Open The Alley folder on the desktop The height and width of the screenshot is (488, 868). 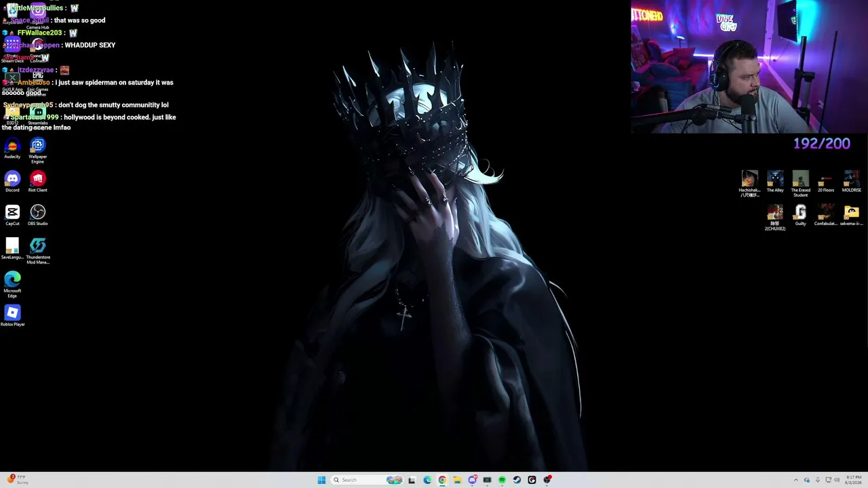tap(775, 181)
